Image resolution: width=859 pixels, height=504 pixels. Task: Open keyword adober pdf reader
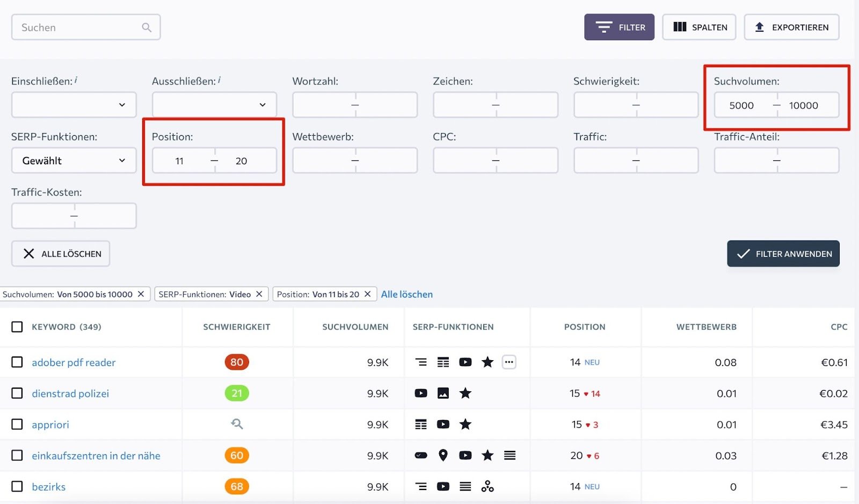74,362
